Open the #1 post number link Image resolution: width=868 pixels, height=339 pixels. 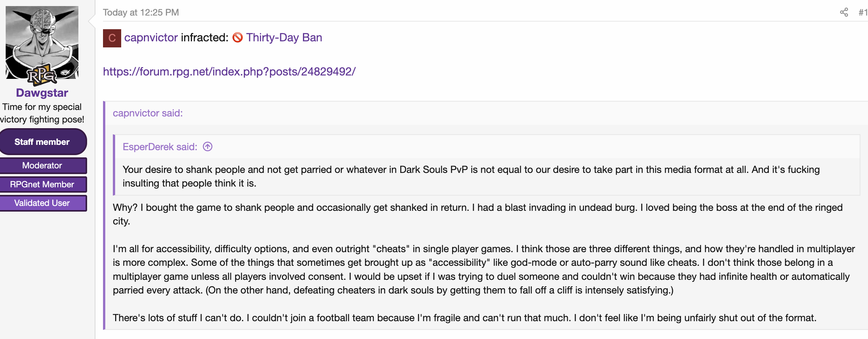coord(863,13)
